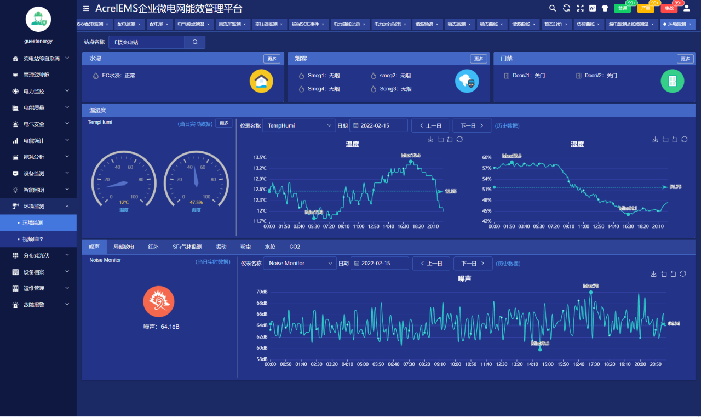This screenshot has height=417, width=701.
Task: Select the 噪声 noise tab
Action: point(95,245)
